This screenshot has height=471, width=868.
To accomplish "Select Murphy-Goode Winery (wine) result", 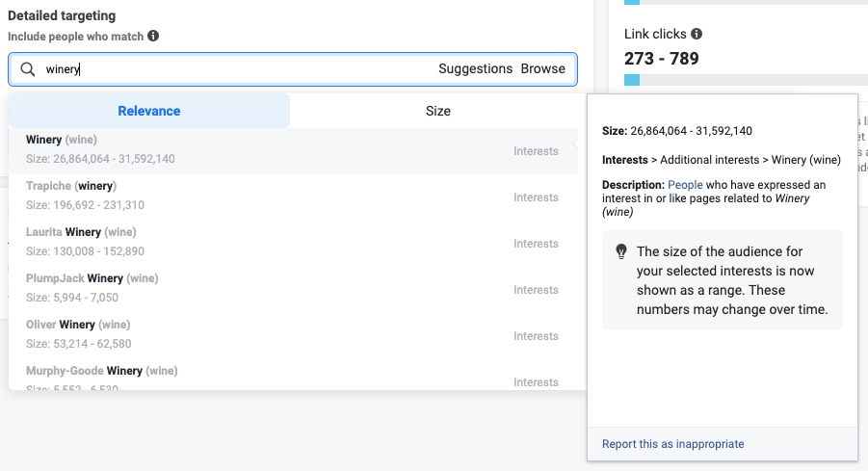I will pyautogui.click(x=294, y=376).
